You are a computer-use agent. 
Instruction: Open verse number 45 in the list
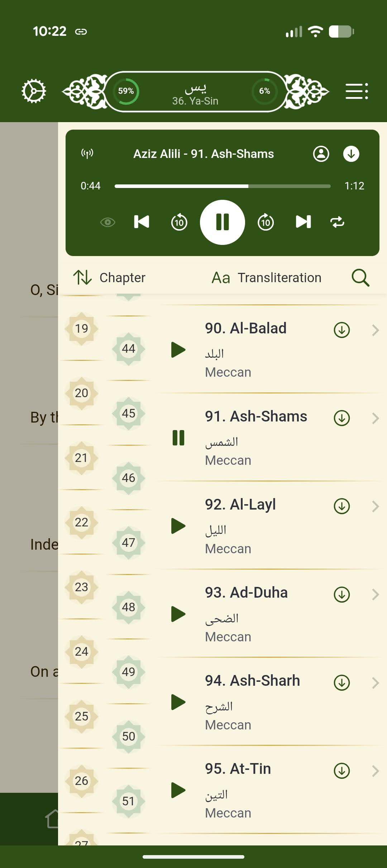click(x=129, y=413)
